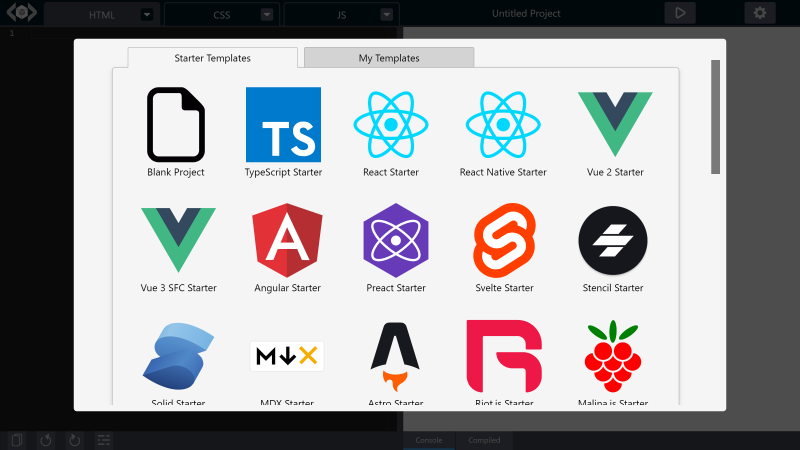Choose the Angular Starter template icon
This screenshot has height=450, width=800.
click(287, 240)
